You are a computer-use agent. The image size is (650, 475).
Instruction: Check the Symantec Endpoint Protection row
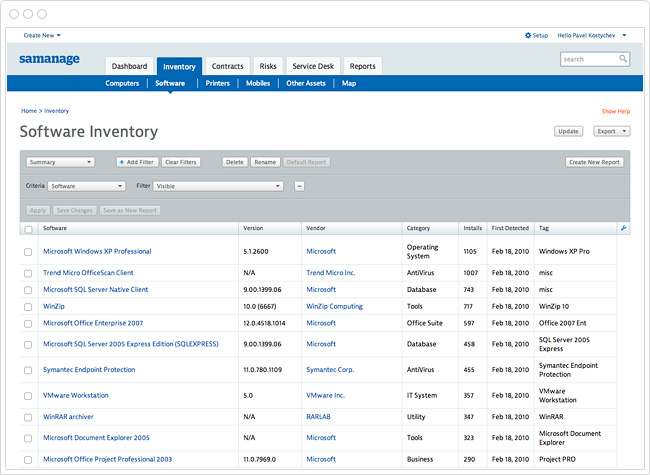(28, 370)
